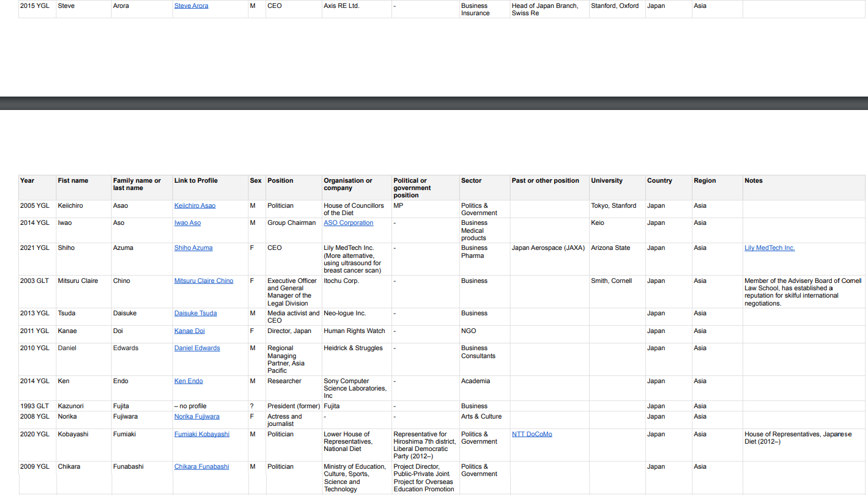Select the 'Neo-logue Inc.' organisation cell

coord(357,317)
